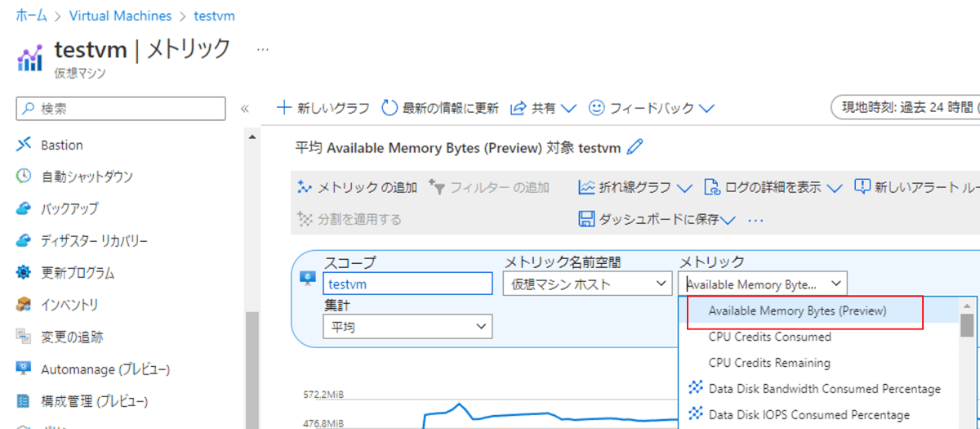Open the 集計 平均 dropdown

click(408, 327)
